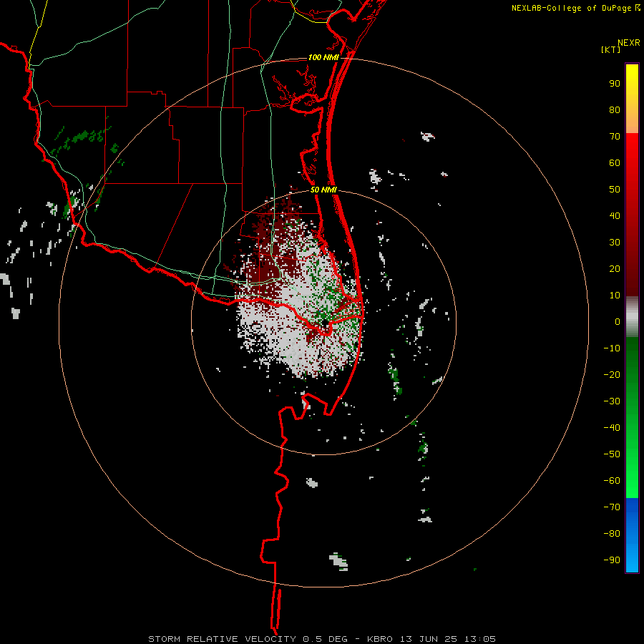Click the -10 knot scale label
This screenshot has width=644, height=644.
coord(612,348)
